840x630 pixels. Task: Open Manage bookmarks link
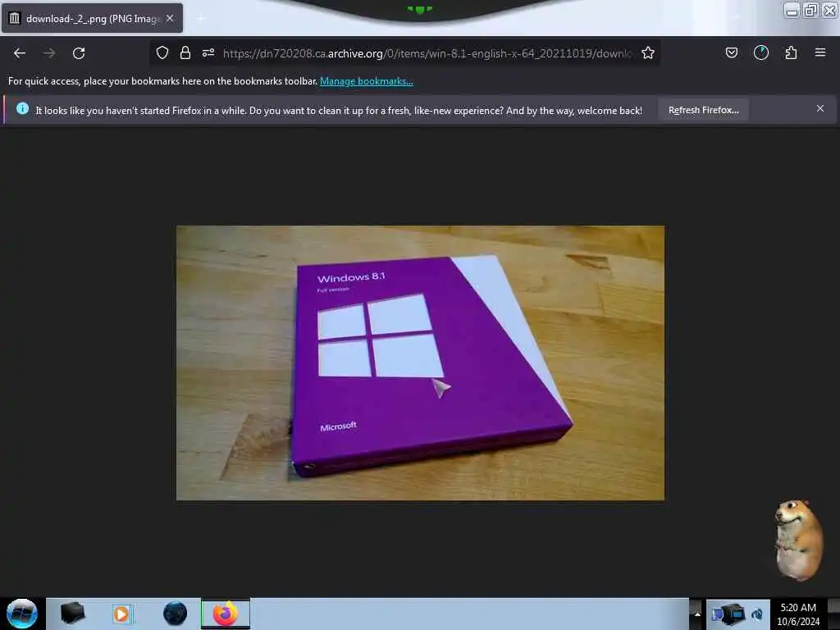point(367,81)
